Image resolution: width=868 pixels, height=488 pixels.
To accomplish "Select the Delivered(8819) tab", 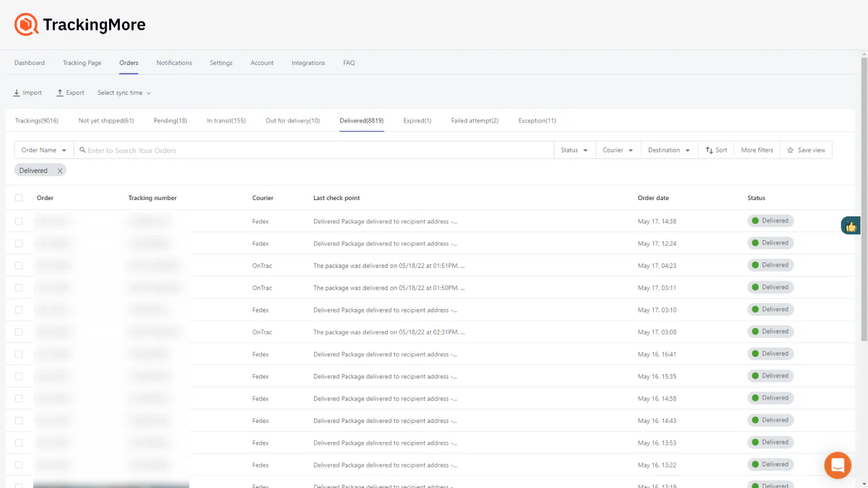I will pyautogui.click(x=361, y=121).
